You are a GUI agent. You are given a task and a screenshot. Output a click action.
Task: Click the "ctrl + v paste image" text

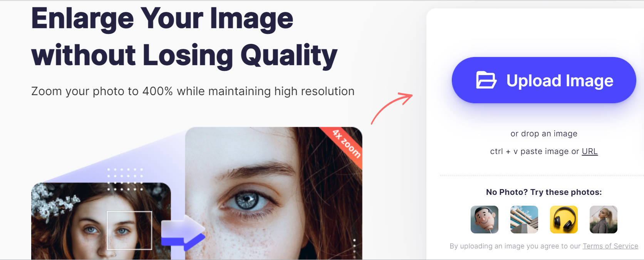pyautogui.click(x=530, y=151)
